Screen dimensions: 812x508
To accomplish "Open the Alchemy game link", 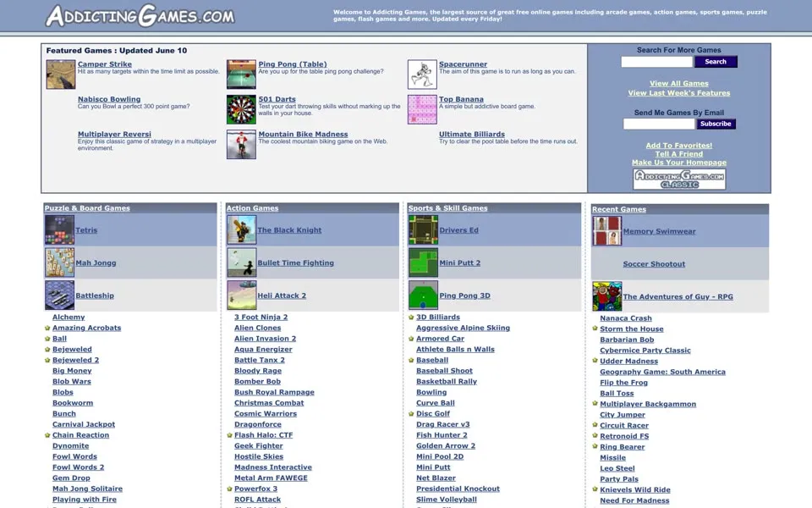I will click(69, 317).
